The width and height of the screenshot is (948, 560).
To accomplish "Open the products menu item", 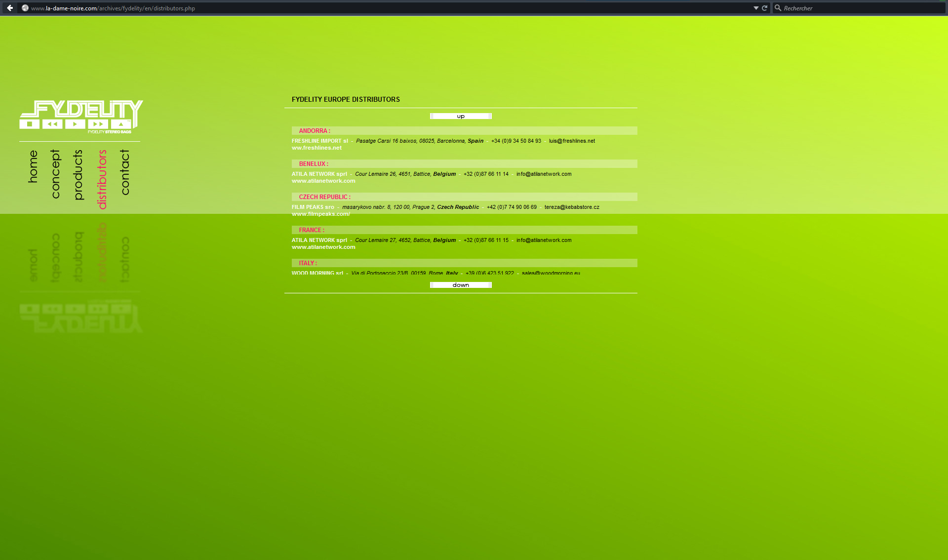I will (x=78, y=175).
